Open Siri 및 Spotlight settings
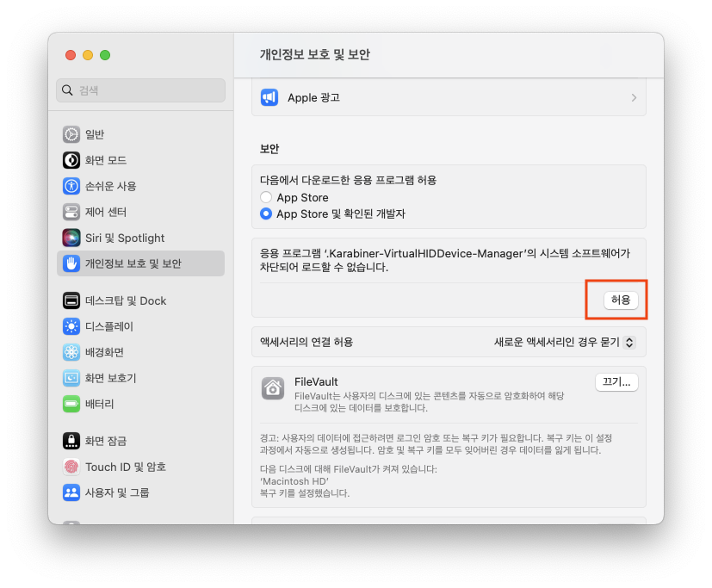The height and width of the screenshot is (588, 712). (141, 238)
